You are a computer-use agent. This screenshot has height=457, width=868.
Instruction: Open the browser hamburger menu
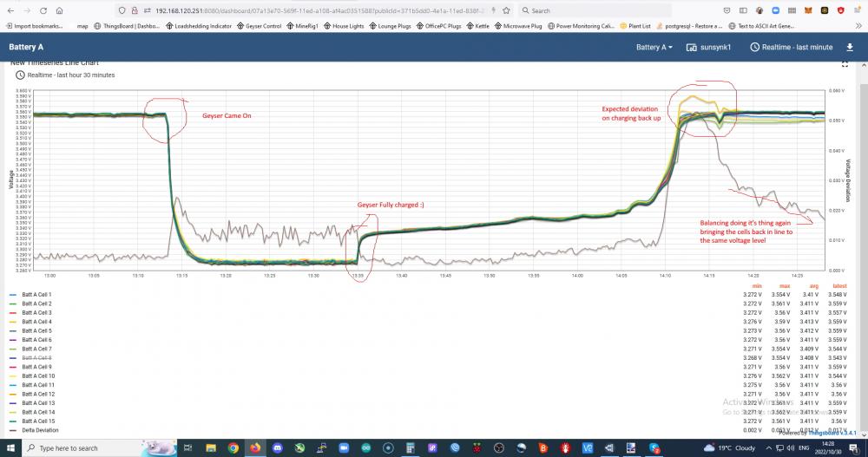[857, 10]
